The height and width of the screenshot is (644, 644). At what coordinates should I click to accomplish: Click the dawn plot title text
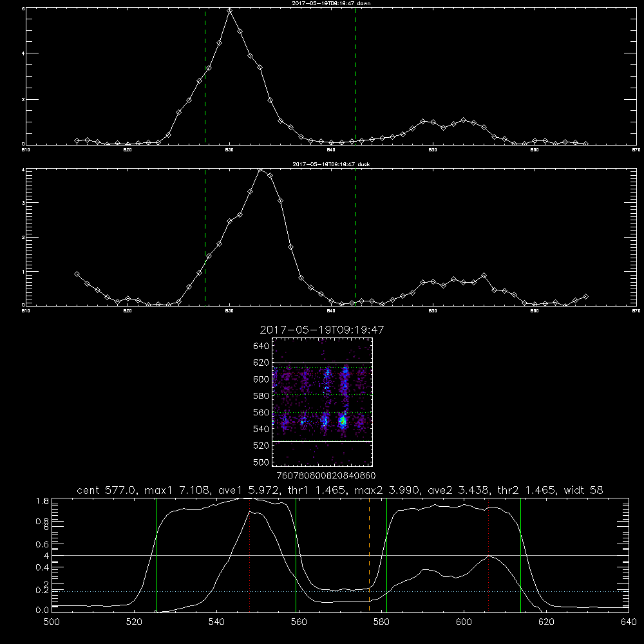(331, 3)
